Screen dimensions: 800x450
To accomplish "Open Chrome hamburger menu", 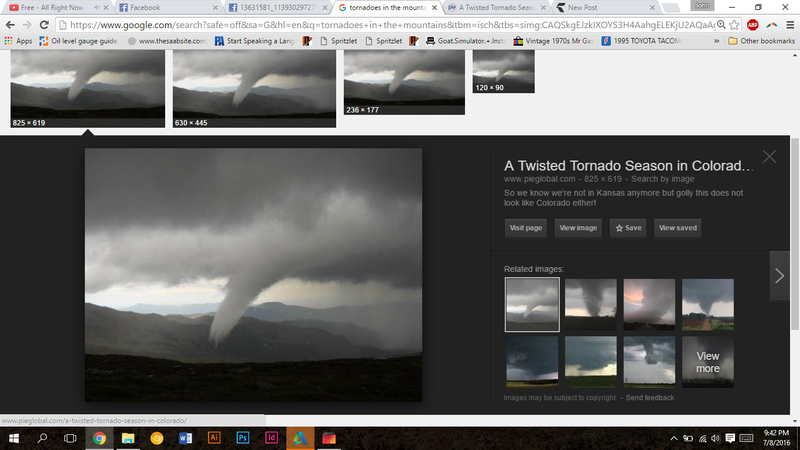I will pyautogui.click(x=790, y=25).
